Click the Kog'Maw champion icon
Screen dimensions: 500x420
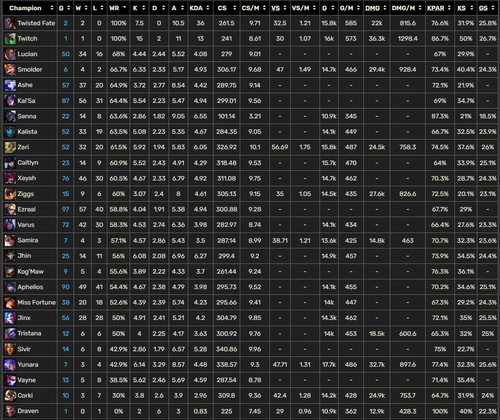click(10, 272)
